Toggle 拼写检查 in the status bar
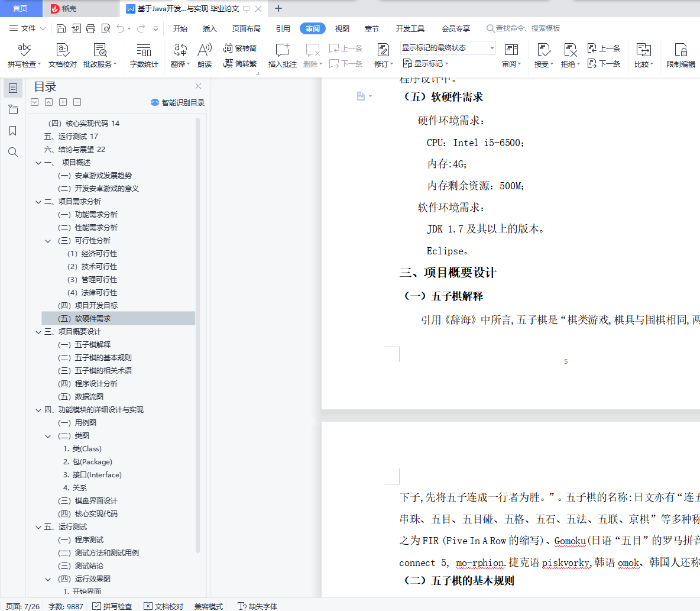 (x=112, y=606)
